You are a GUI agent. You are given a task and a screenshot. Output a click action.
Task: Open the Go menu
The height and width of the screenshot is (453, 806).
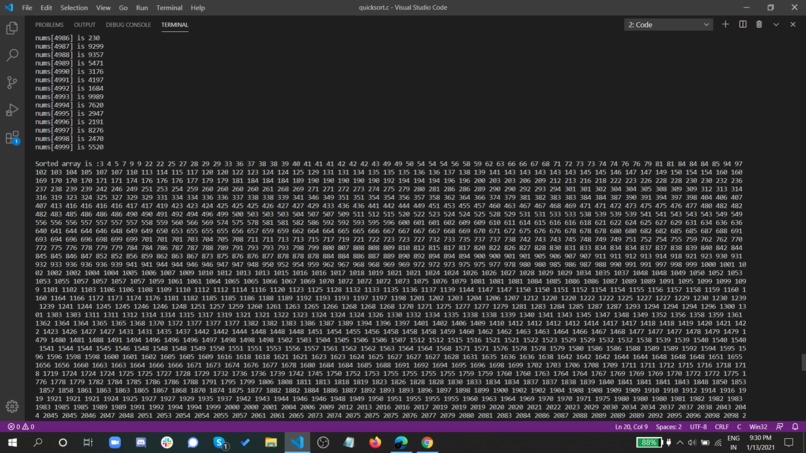[123, 8]
